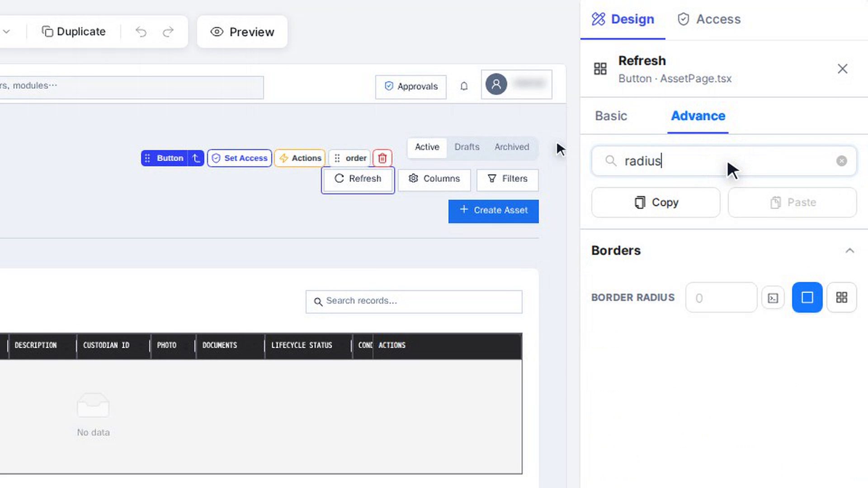868x488 pixels.
Task: Open the border radius expression editor icon
Action: pos(773,298)
